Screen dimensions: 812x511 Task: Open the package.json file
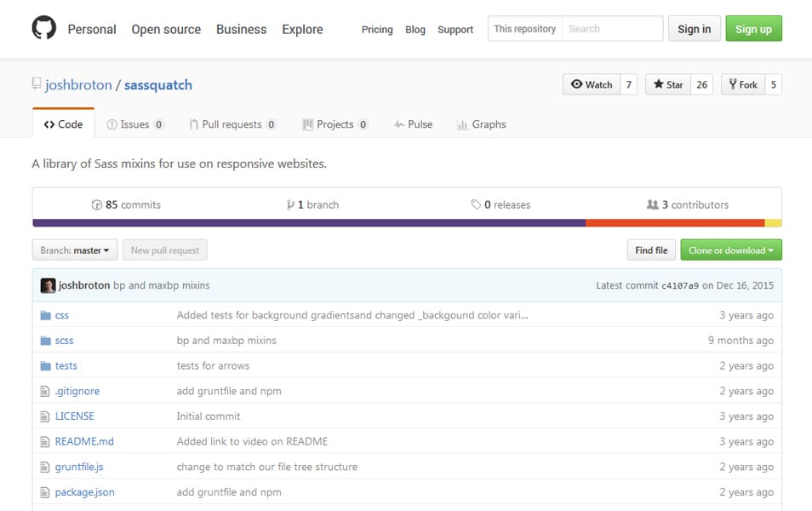[85, 492]
